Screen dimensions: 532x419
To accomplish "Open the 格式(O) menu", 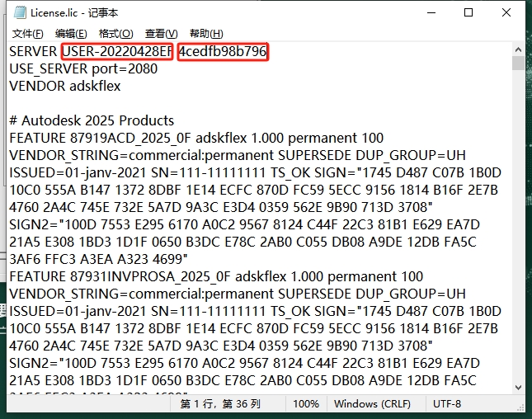I will pos(116,34).
